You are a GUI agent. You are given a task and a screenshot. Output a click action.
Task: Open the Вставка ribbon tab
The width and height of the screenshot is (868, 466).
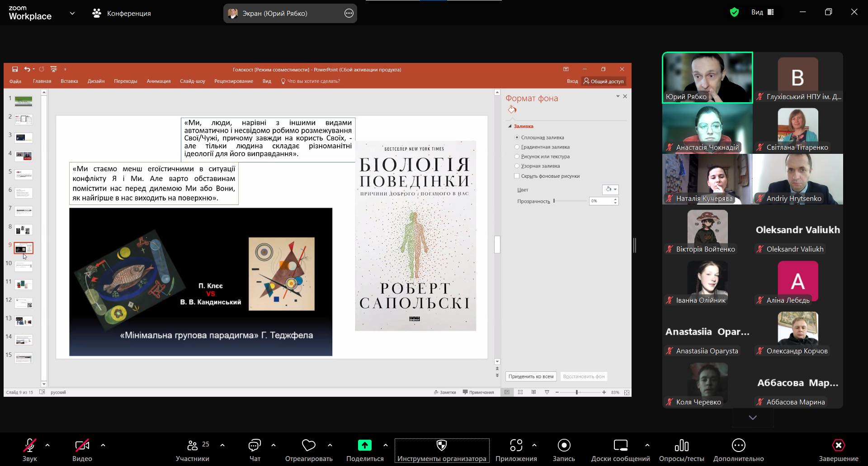69,81
